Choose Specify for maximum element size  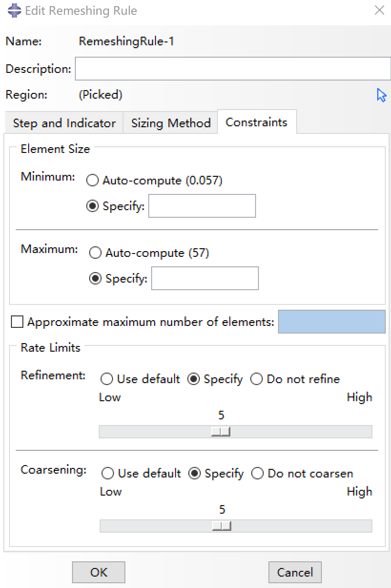pyautogui.click(x=96, y=279)
